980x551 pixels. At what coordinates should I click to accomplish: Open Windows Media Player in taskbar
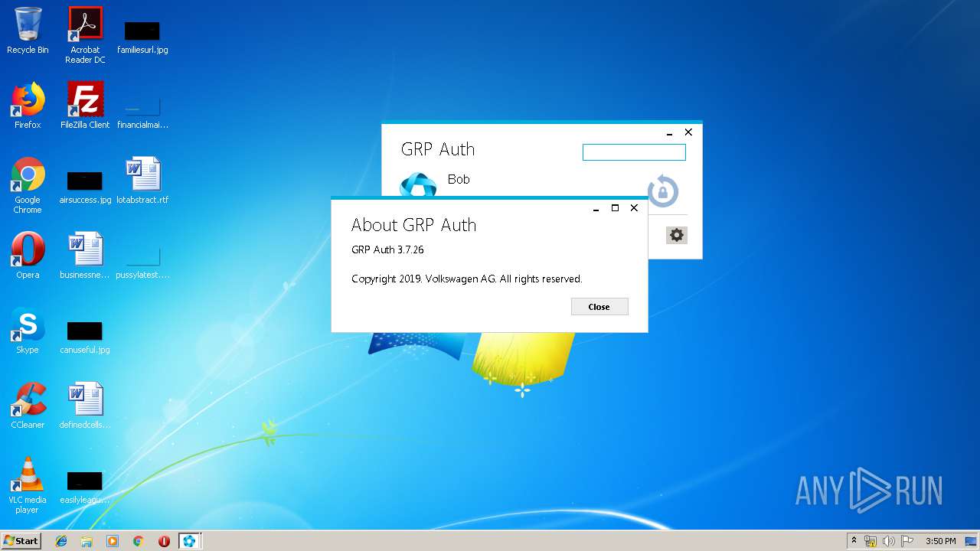click(113, 541)
